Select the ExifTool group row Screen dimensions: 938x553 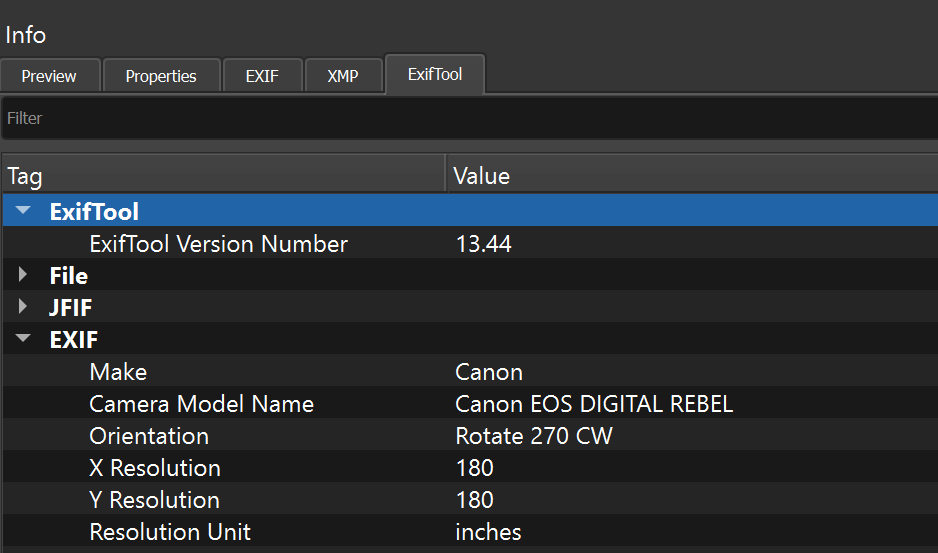[470, 210]
